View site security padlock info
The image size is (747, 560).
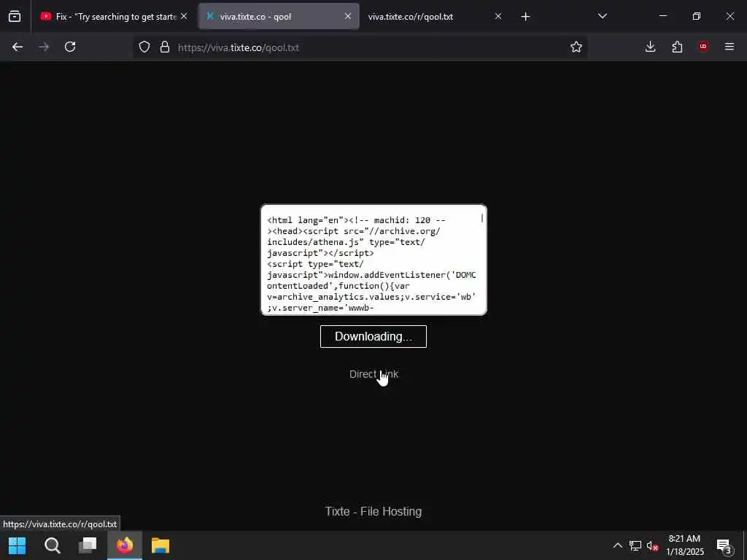[x=165, y=47]
